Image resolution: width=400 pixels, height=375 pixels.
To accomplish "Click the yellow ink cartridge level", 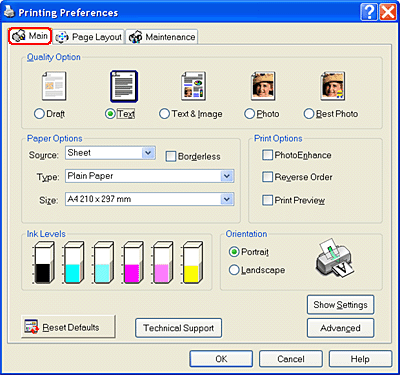I will coord(192,263).
